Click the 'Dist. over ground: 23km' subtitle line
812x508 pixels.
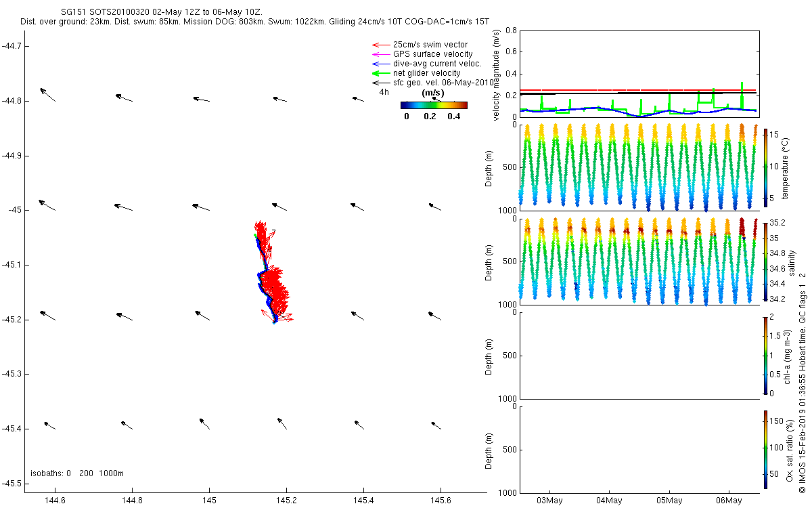[254, 22]
